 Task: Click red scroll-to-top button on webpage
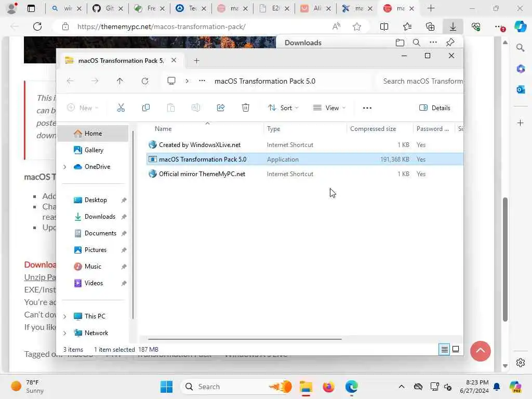481,351
